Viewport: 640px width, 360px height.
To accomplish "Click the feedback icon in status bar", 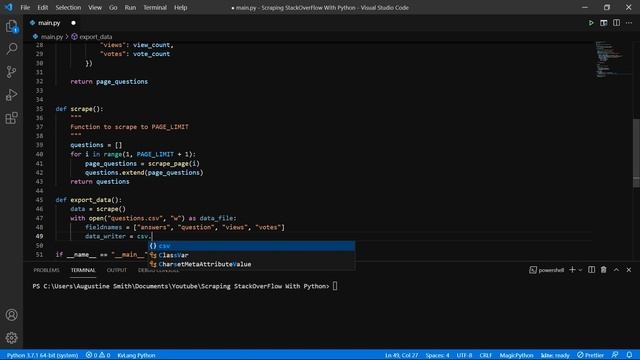I will click(x=615, y=355).
